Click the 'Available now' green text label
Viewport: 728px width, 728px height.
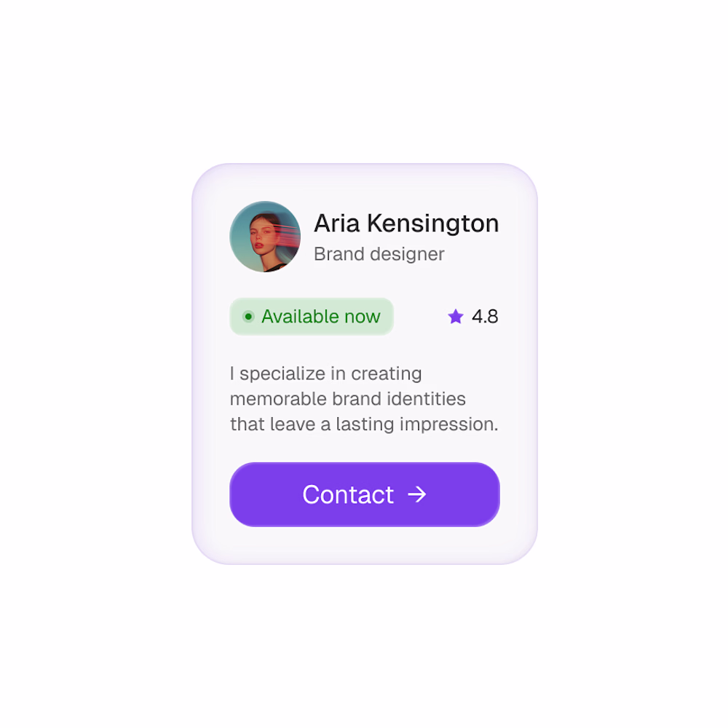[321, 317]
